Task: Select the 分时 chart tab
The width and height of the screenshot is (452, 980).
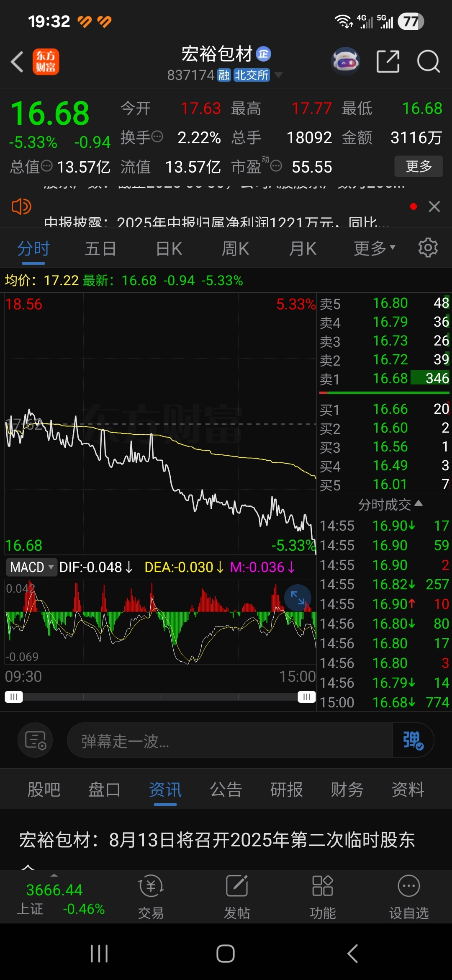Action: [x=33, y=249]
